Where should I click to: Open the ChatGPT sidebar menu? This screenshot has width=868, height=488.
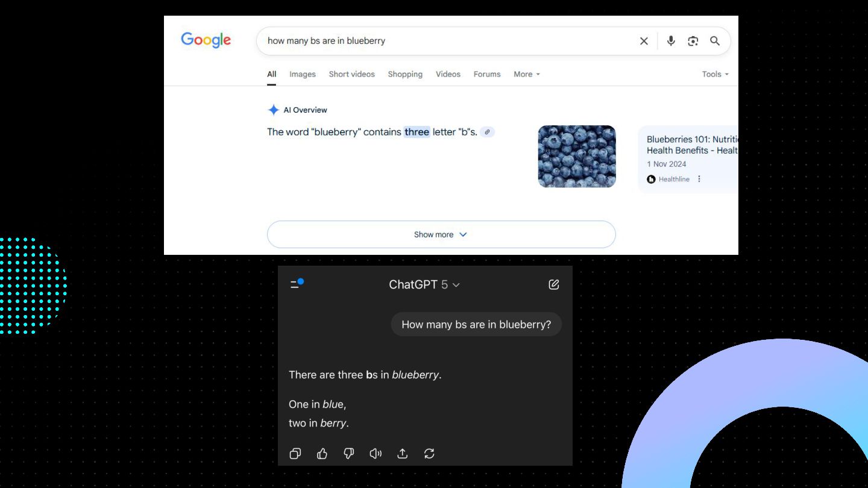pyautogui.click(x=297, y=284)
